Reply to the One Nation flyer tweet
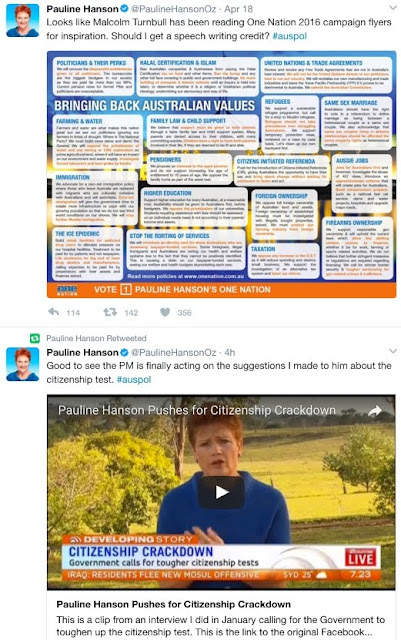Image resolution: width=401 pixels, height=640 pixels. (53, 312)
